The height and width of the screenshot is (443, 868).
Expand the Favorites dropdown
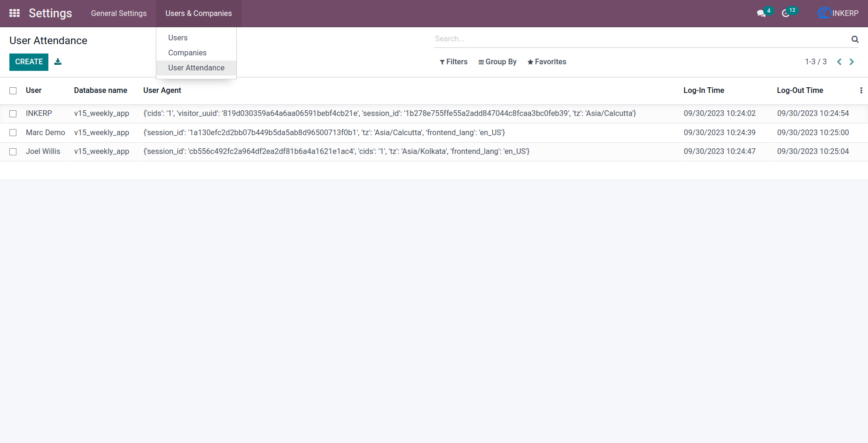point(546,62)
